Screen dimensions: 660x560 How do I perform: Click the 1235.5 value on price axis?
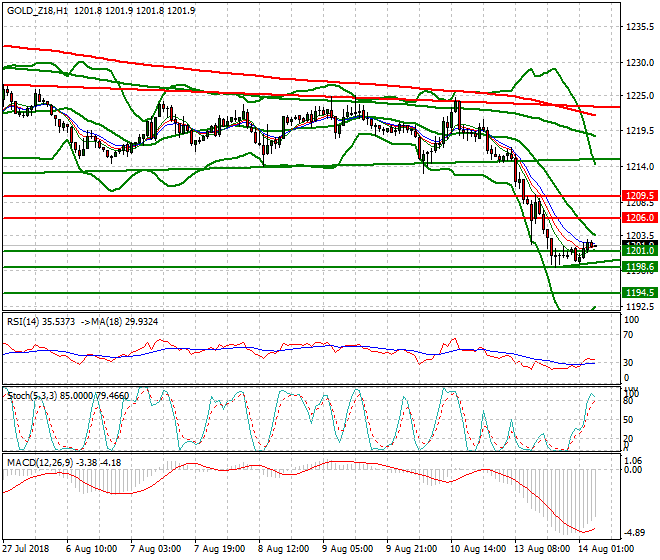[x=638, y=27]
